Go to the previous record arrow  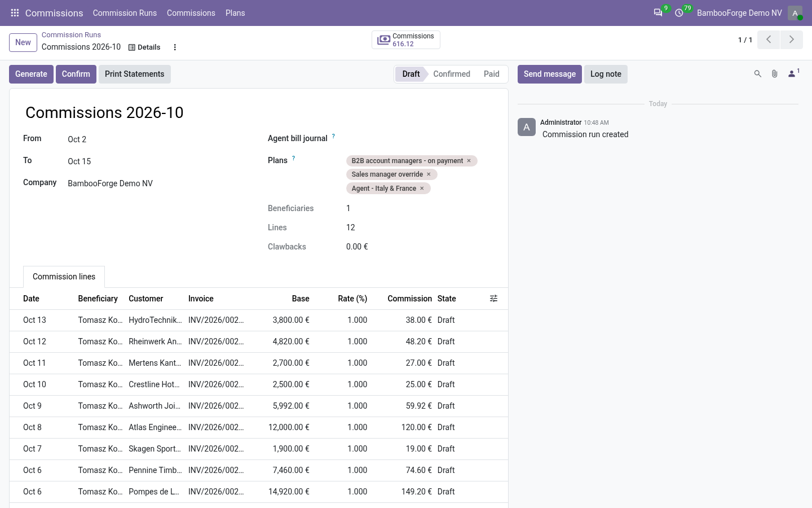pyautogui.click(x=769, y=40)
